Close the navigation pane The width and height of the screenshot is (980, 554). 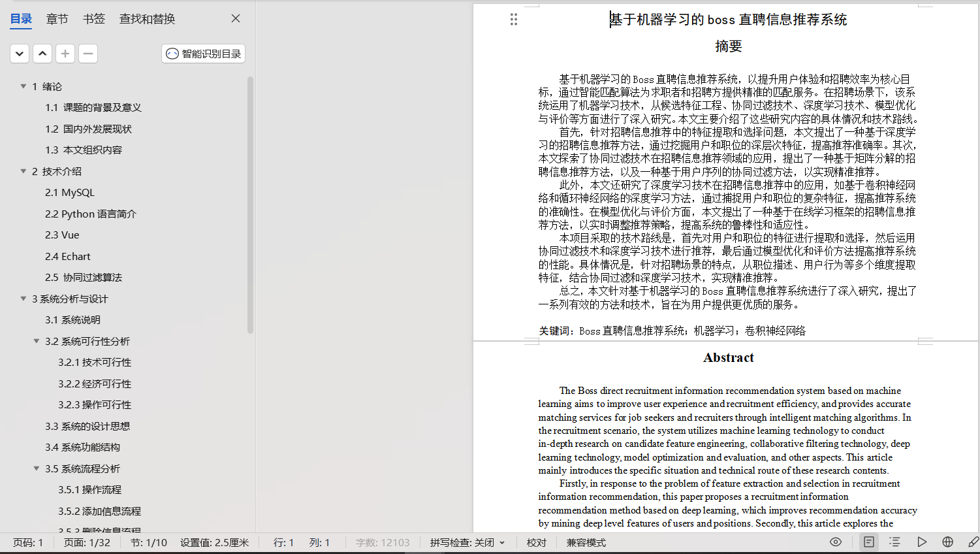236,18
